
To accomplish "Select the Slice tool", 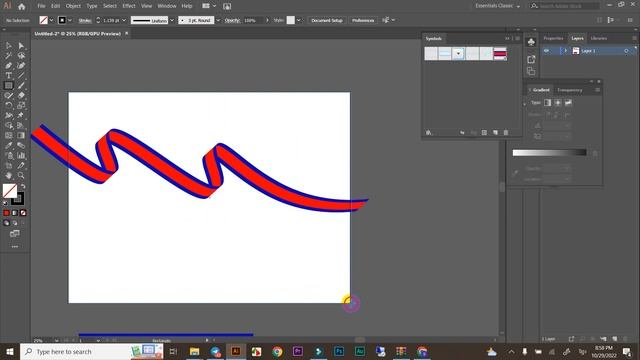I will [x=21, y=165].
